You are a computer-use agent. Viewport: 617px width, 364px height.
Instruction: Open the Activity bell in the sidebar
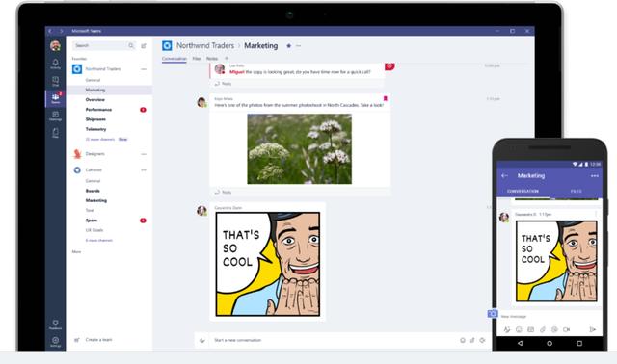(56, 65)
